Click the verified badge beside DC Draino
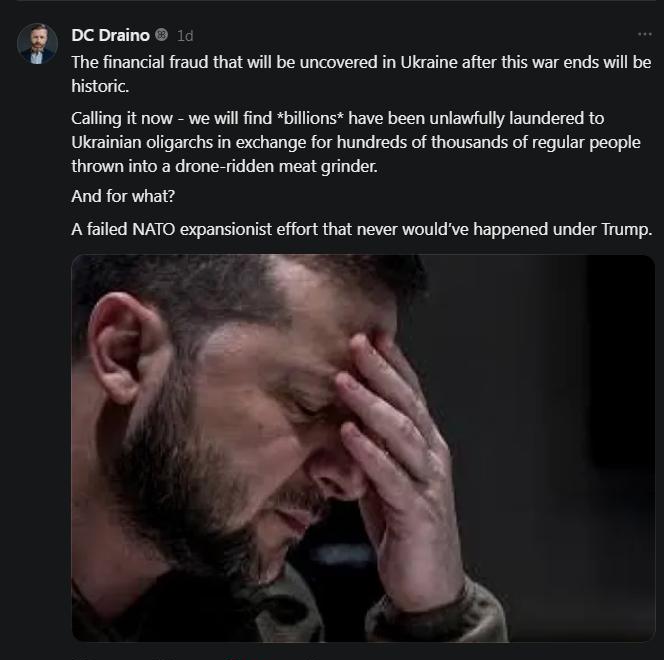 click(161, 35)
